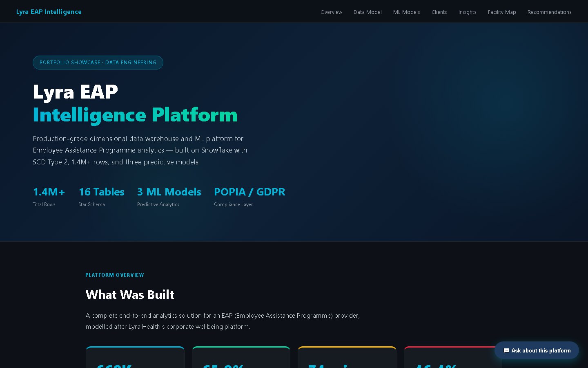Click the Compliance Layer caption
The width and height of the screenshot is (588, 368).
pyautogui.click(x=233, y=204)
